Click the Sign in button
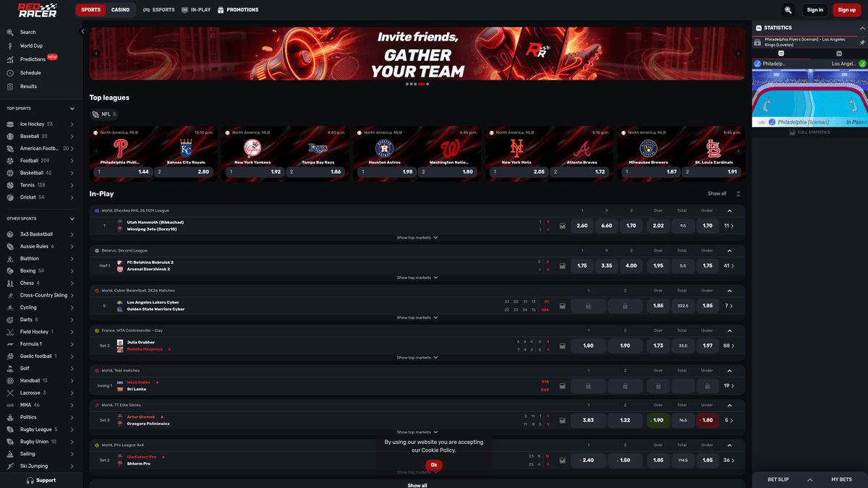 click(x=815, y=10)
